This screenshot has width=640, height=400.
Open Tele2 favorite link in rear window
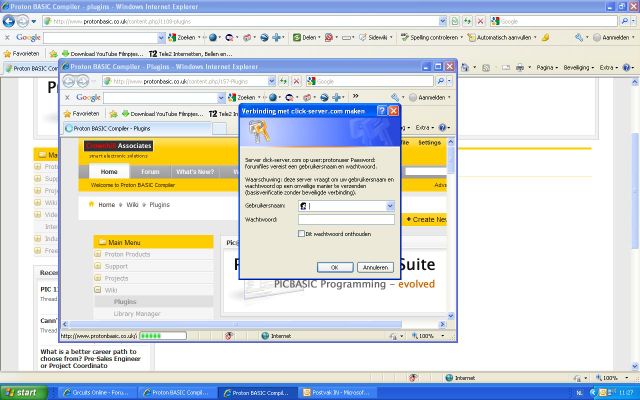191,53
